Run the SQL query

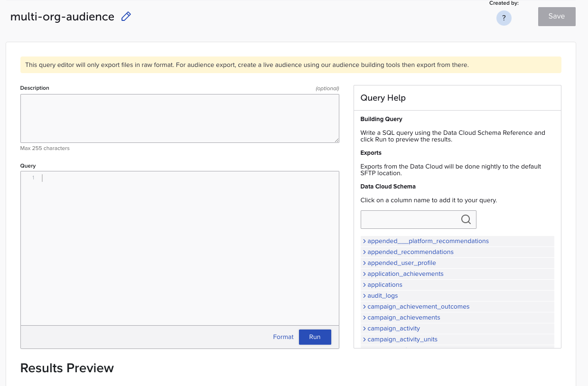[x=315, y=337]
